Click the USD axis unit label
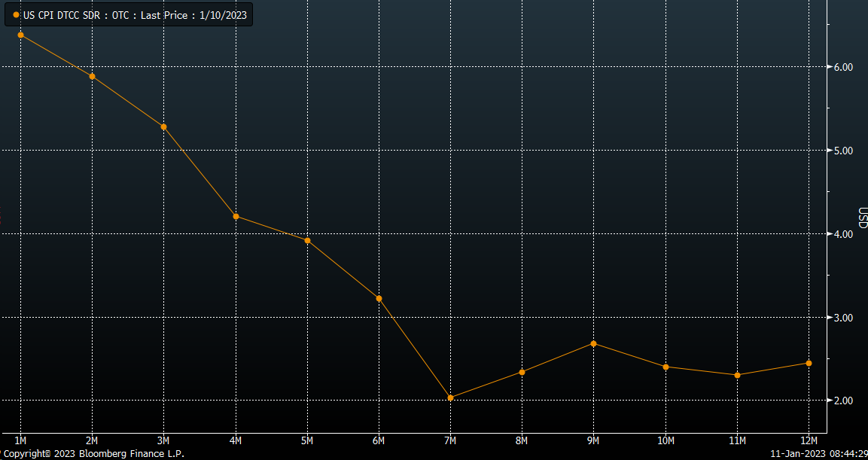Viewport: 868px width, 460px height. click(x=862, y=219)
